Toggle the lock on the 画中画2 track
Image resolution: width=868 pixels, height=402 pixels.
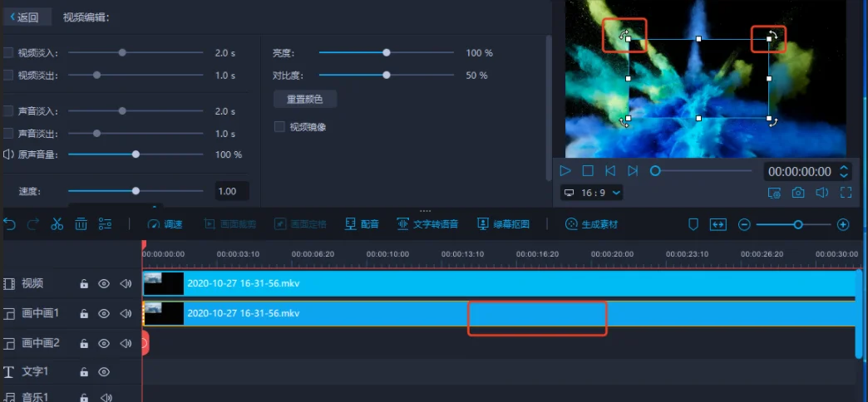click(x=84, y=343)
